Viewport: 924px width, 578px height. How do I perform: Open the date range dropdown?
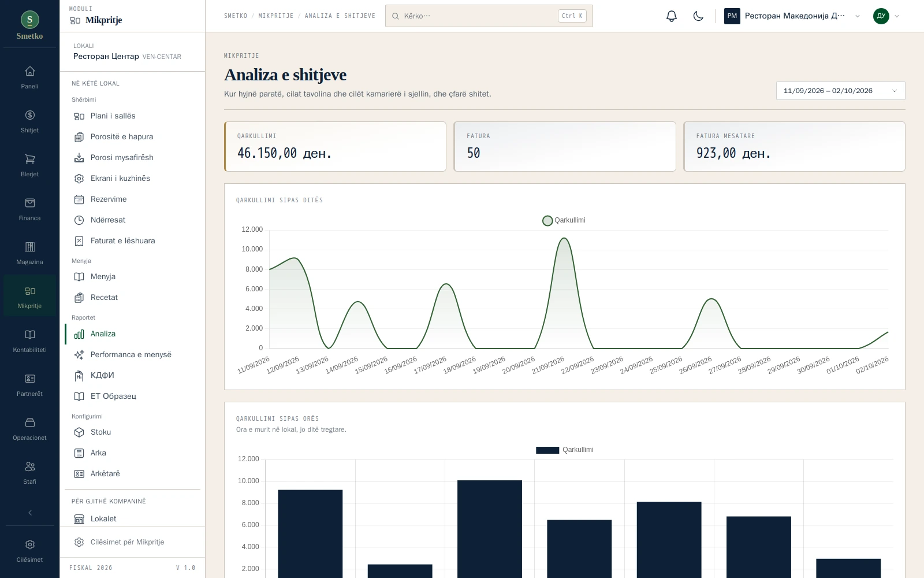[840, 91]
